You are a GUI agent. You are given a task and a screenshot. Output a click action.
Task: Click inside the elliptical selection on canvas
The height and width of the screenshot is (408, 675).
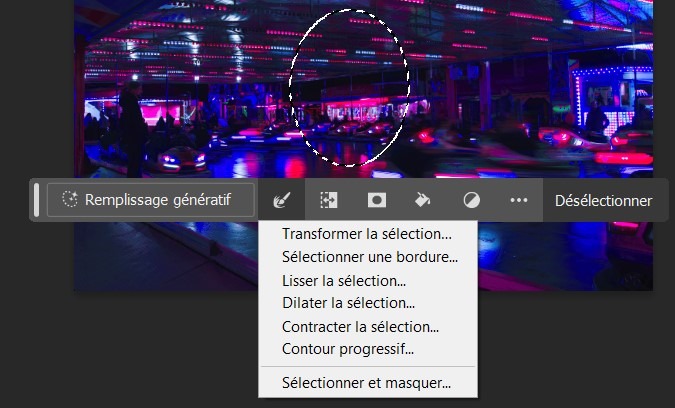(x=348, y=88)
